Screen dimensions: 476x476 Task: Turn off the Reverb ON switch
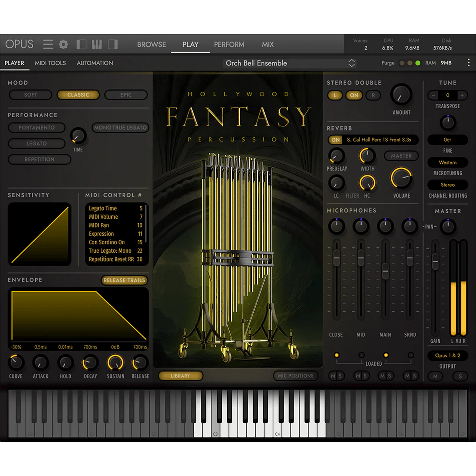[x=335, y=140]
